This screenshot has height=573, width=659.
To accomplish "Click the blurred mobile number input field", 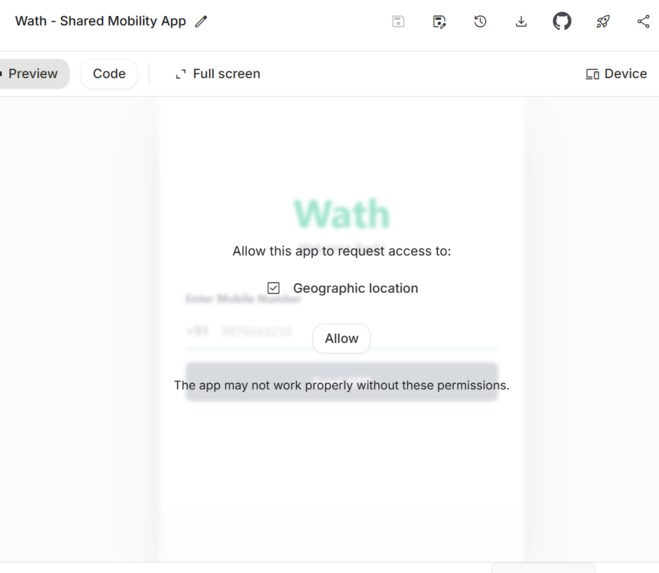I will [x=342, y=332].
